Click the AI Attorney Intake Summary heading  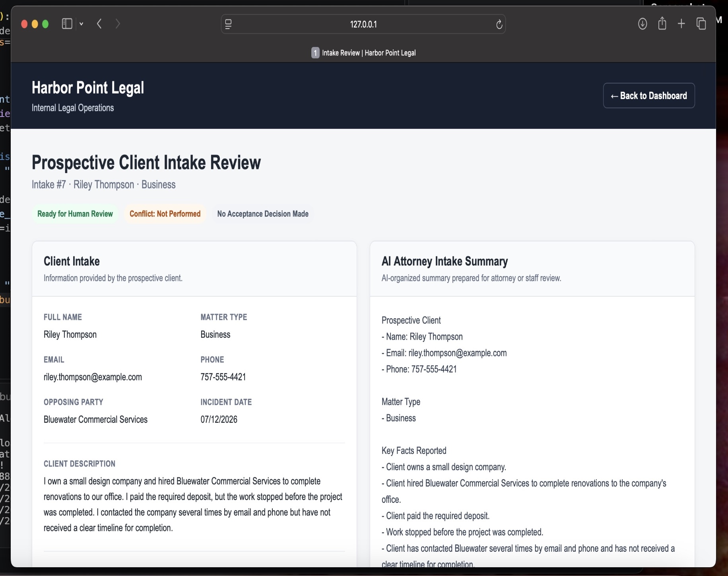445,261
